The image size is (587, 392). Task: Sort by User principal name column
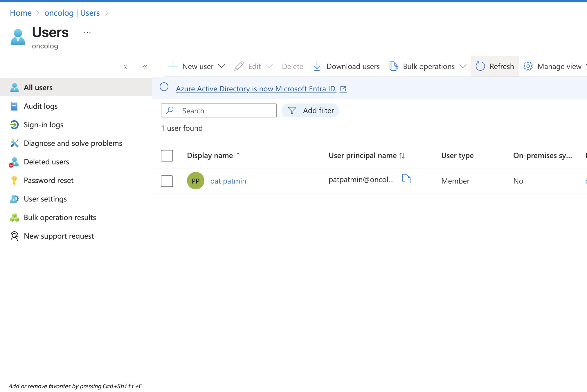tap(367, 156)
